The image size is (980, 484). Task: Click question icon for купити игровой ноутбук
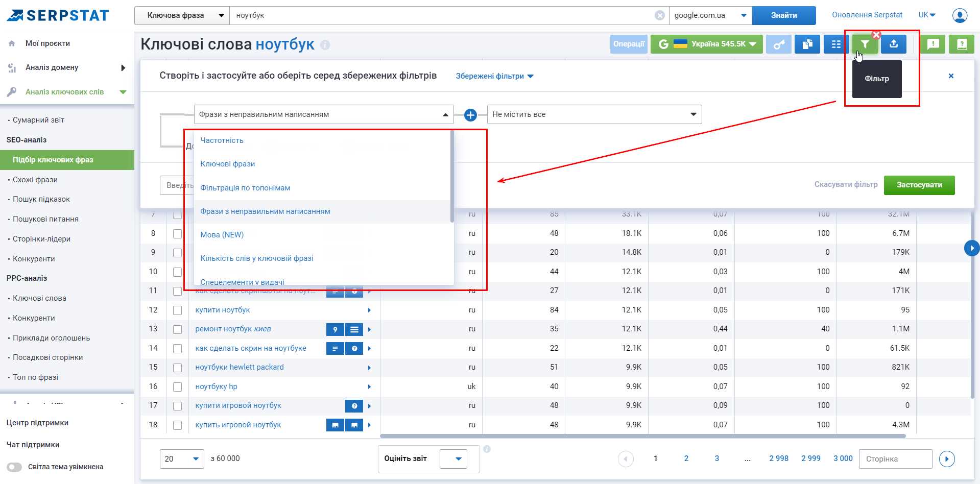pyautogui.click(x=354, y=406)
